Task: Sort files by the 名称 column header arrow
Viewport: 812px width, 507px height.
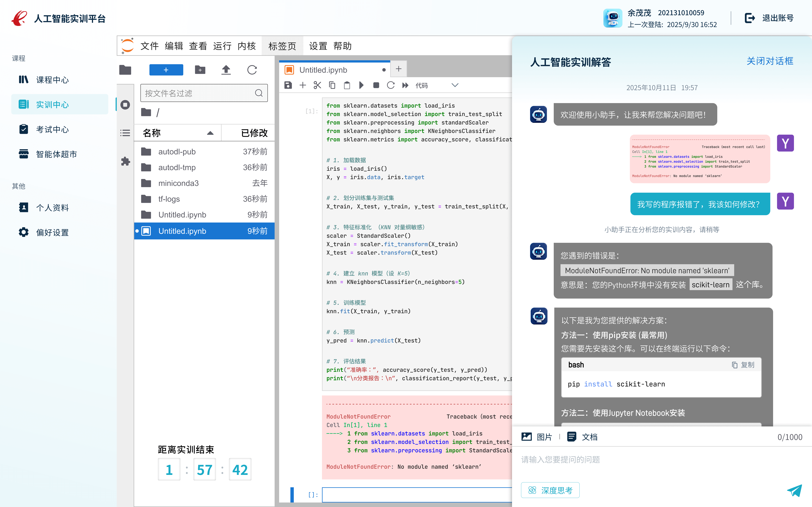Action: tap(210, 133)
